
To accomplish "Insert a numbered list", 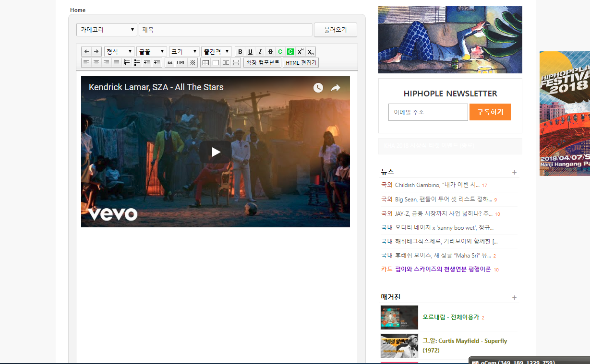I will pyautogui.click(x=127, y=63).
